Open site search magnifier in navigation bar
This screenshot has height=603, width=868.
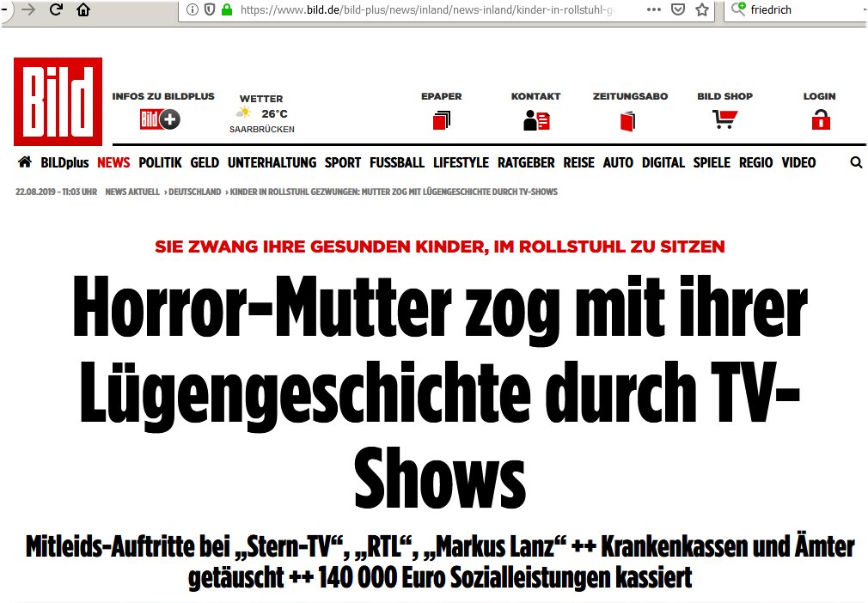pos(856,162)
